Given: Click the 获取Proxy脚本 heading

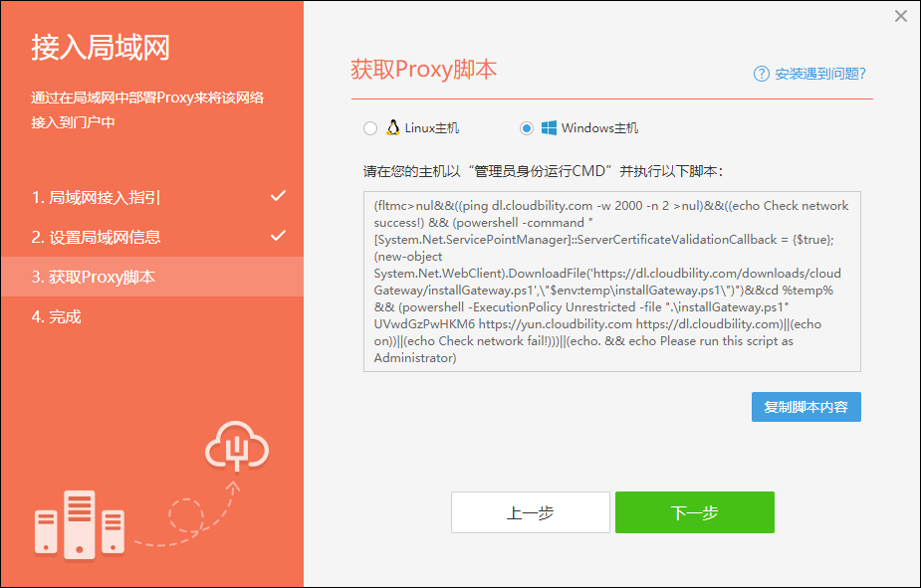Looking at the screenshot, I should click(423, 70).
